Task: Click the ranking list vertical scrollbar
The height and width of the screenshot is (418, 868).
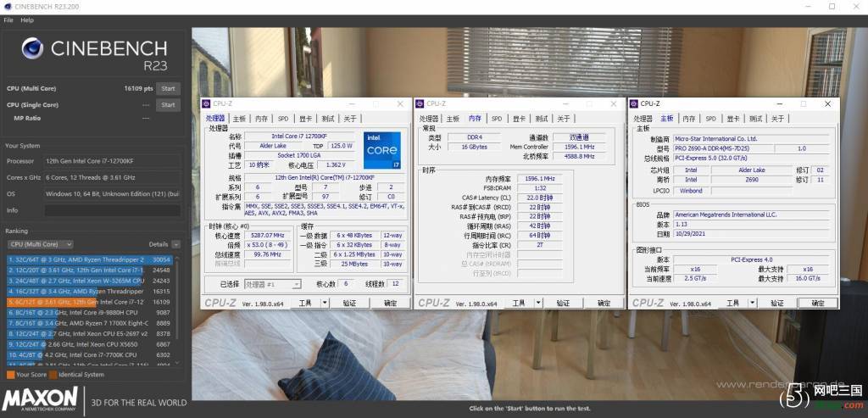Action: [177, 299]
